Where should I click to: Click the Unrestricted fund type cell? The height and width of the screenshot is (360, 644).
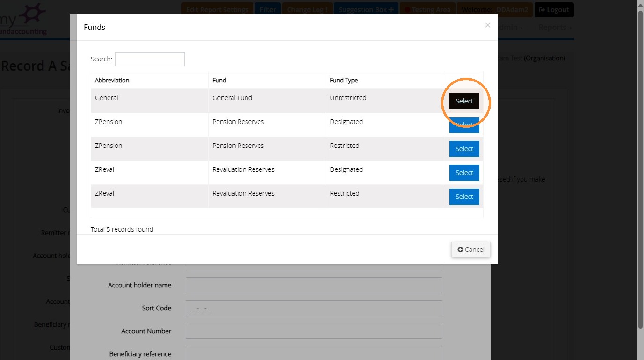point(384,101)
